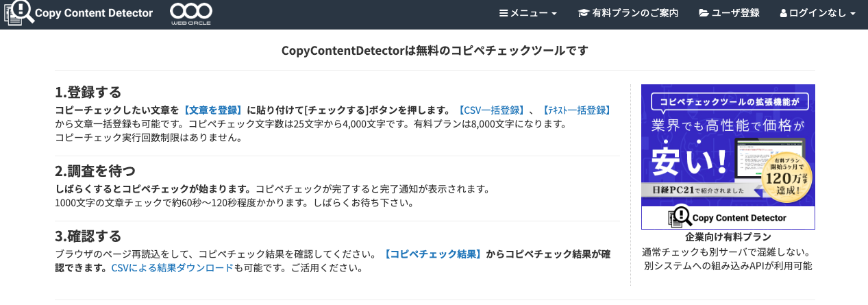This screenshot has width=868, height=305.
Task: Click the folder icon beside ユーザ登録
Action: click(704, 13)
